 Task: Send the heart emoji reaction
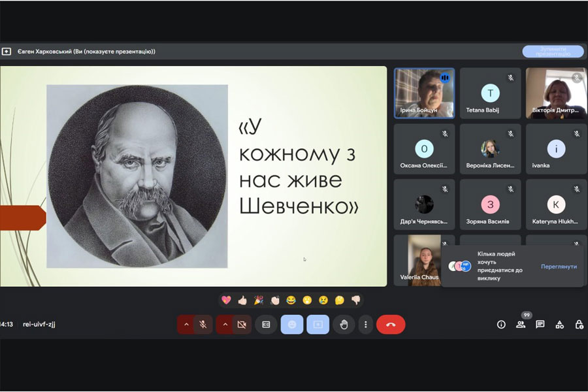point(226,300)
